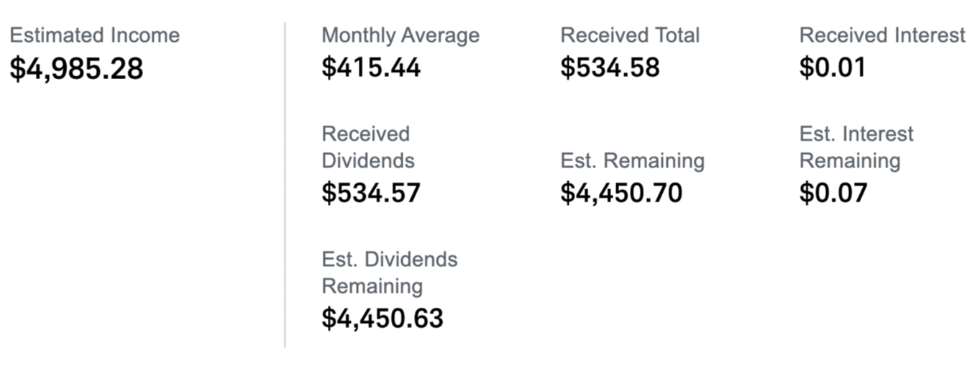Click Remaining under Est. Interest
This screenshot has width=980, height=366.
[x=849, y=160]
